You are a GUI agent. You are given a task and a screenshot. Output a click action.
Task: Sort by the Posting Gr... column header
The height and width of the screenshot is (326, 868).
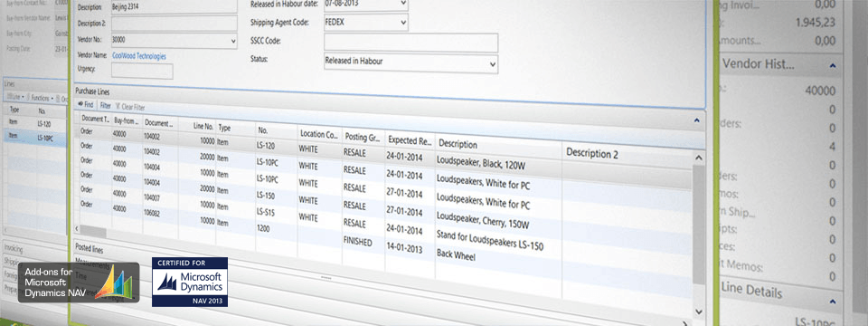coord(363,137)
